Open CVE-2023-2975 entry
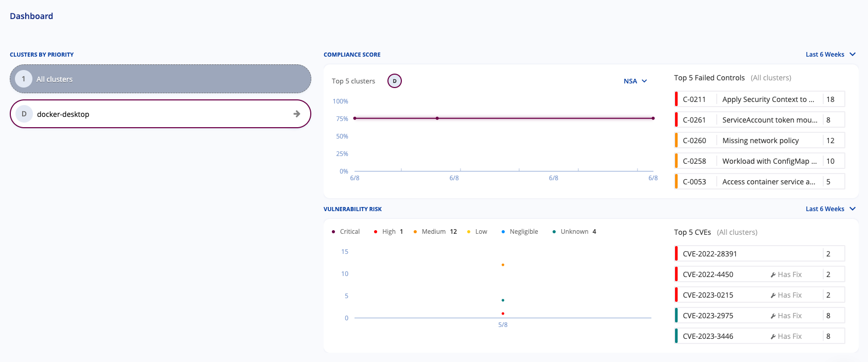This screenshot has width=868, height=362. point(759,316)
